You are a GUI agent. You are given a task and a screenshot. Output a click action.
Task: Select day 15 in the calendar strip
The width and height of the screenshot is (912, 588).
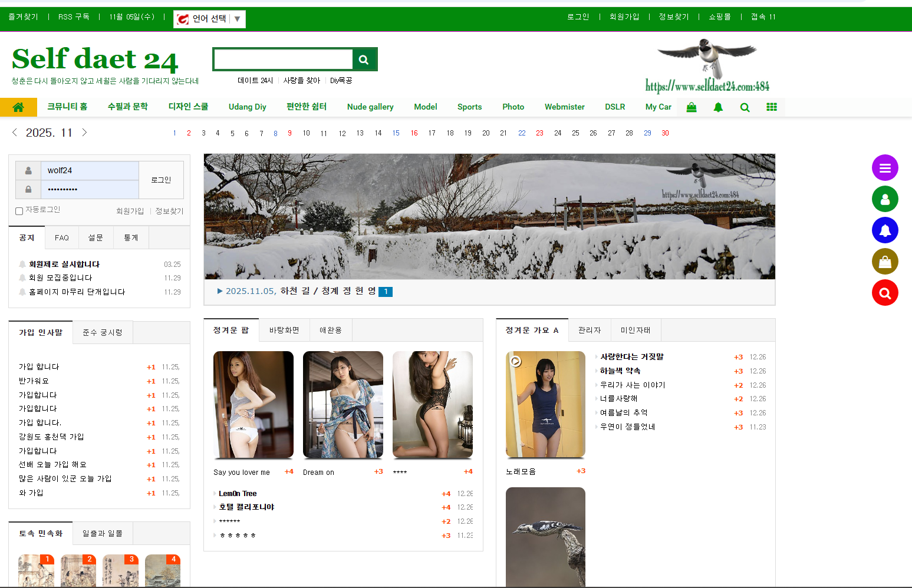[396, 133]
